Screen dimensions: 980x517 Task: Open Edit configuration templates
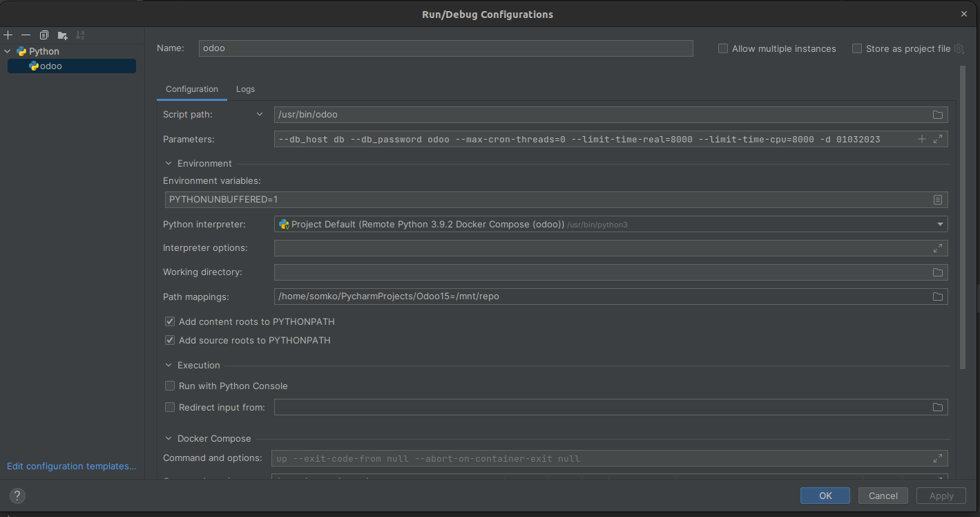click(71, 466)
